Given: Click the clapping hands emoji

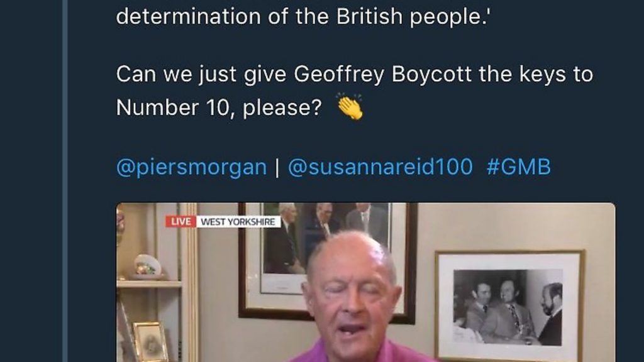Looking at the screenshot, I should [x=350, y=107].
